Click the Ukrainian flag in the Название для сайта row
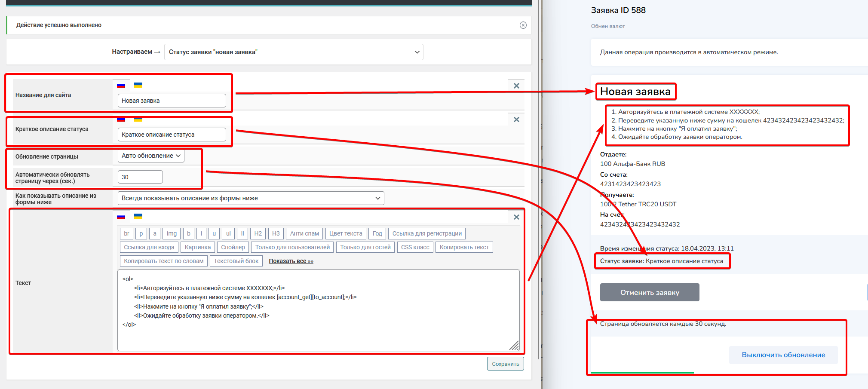 pos(138,85)
